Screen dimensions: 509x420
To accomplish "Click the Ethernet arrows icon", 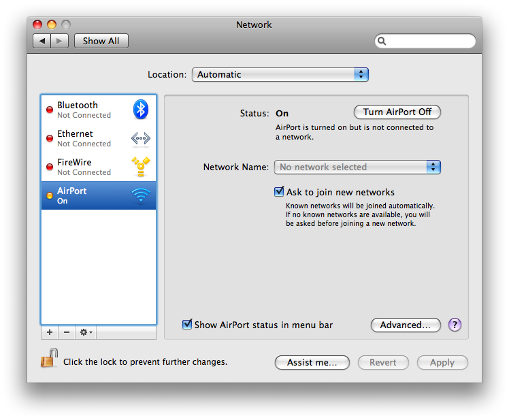I will 140,138.
